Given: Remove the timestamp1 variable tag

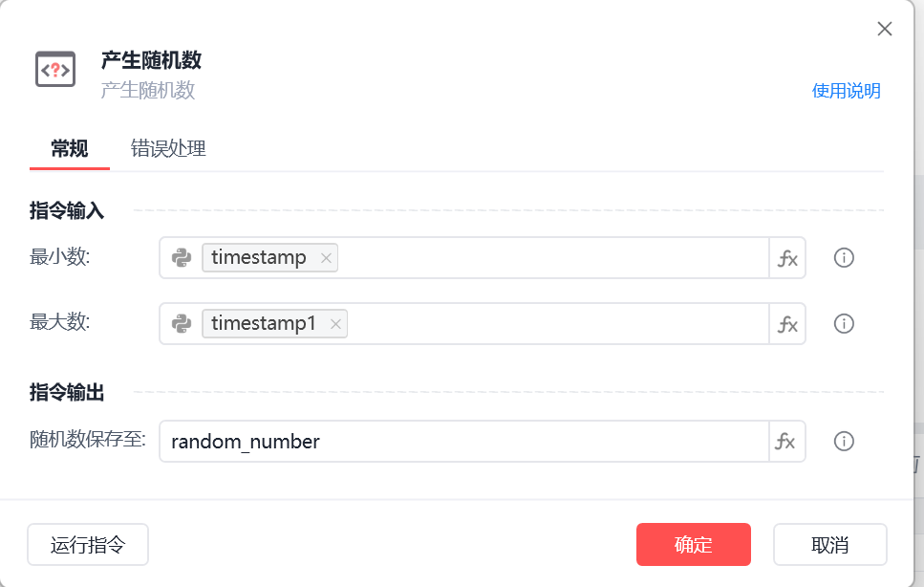Looking at the screenshot, I should (x=335, y=324).
